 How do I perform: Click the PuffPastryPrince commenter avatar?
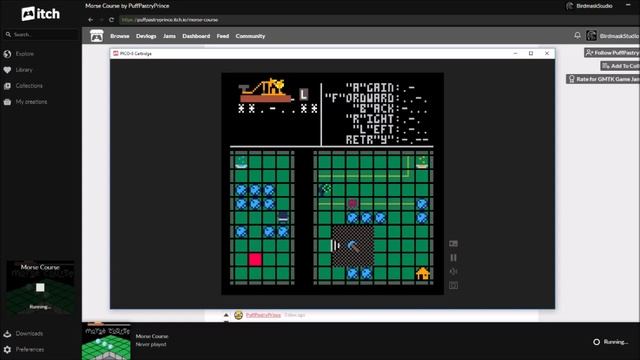pos(238,315)
